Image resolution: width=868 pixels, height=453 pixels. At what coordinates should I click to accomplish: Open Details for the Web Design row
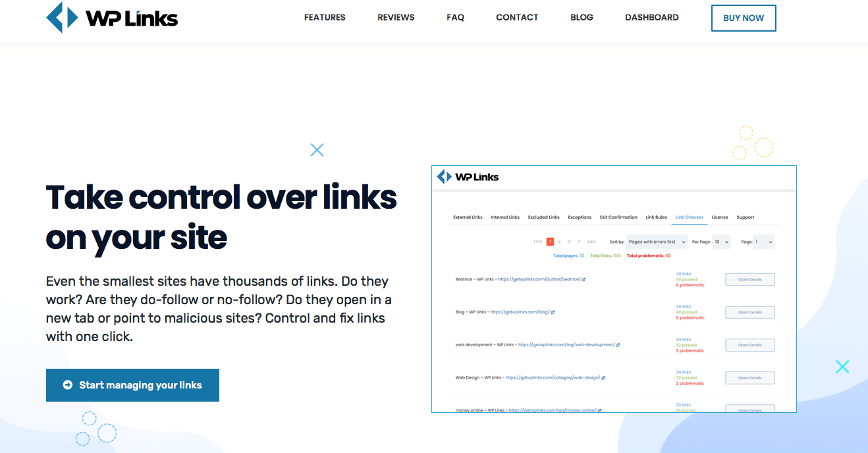[x=749, y=378]
